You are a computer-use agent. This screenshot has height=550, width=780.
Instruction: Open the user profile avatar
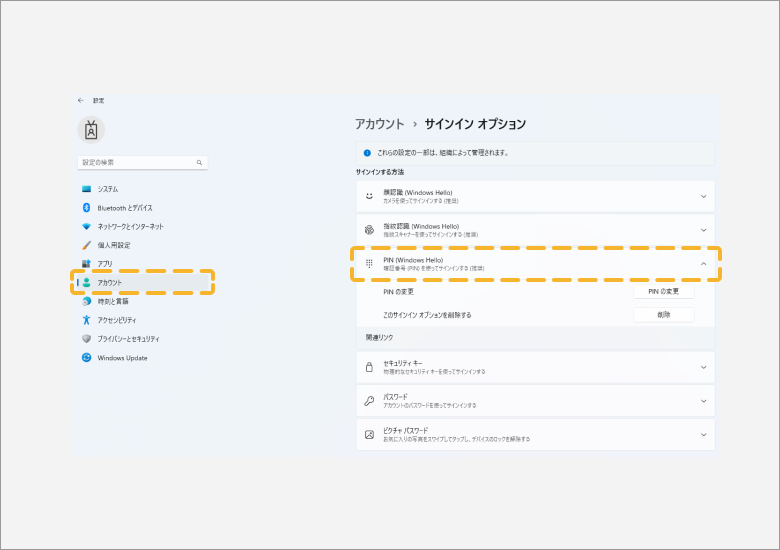[91, 130]
